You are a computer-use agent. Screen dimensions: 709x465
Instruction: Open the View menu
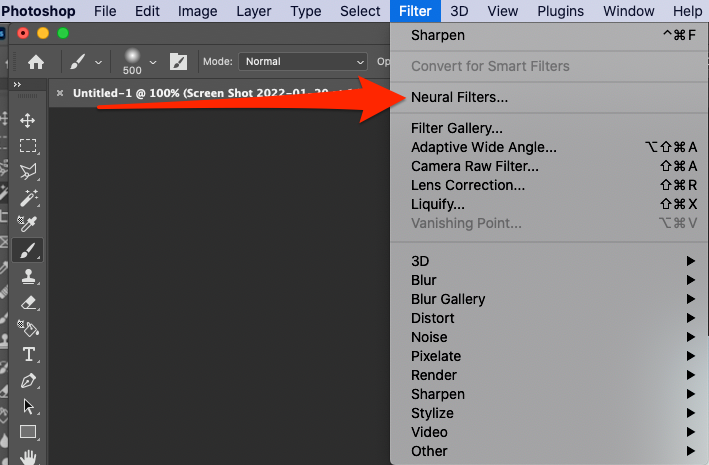click(x=502, y=11)
